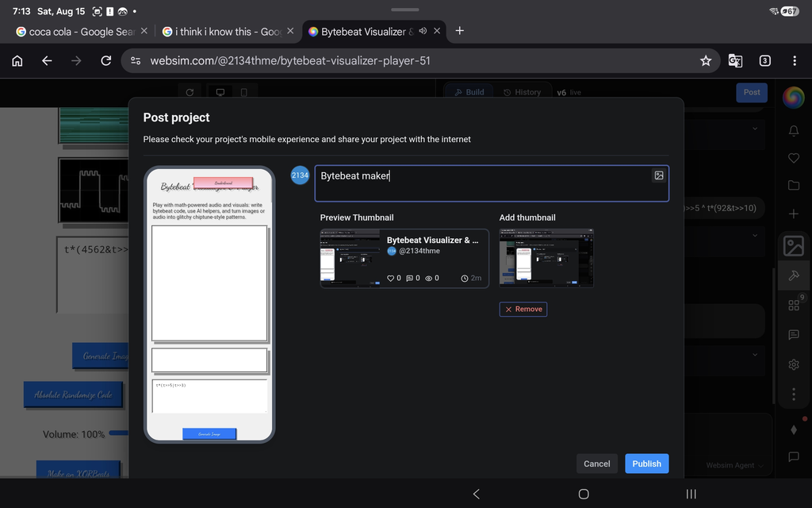The image size is (812, 508).
Task: Open folder icon in sidebar
Action: (x=793, y=185)
